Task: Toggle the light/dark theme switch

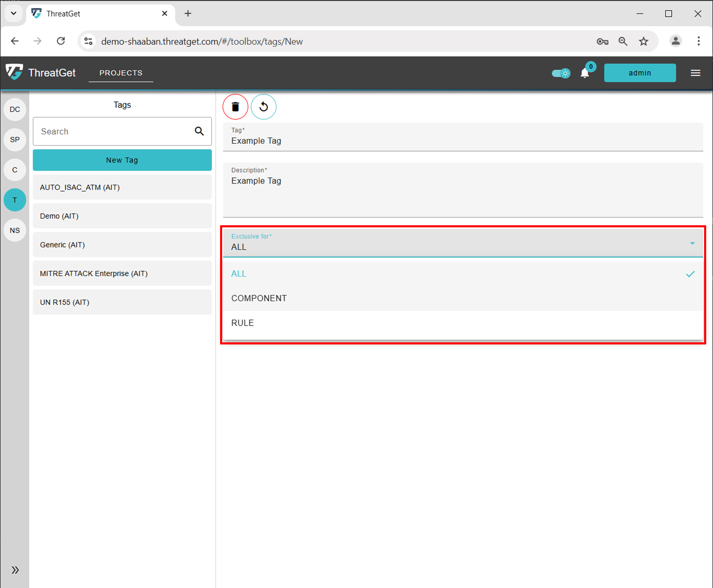Action: click(561, 73)
